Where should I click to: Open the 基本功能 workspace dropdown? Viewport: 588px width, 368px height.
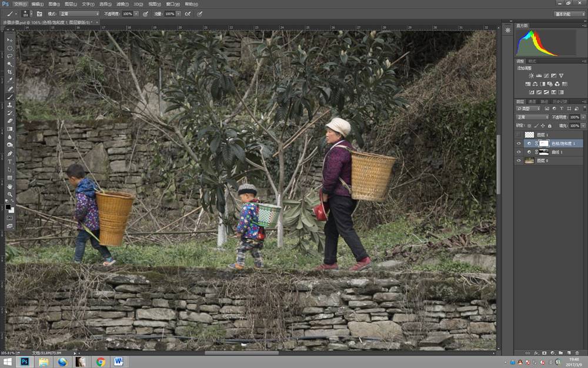569,14
